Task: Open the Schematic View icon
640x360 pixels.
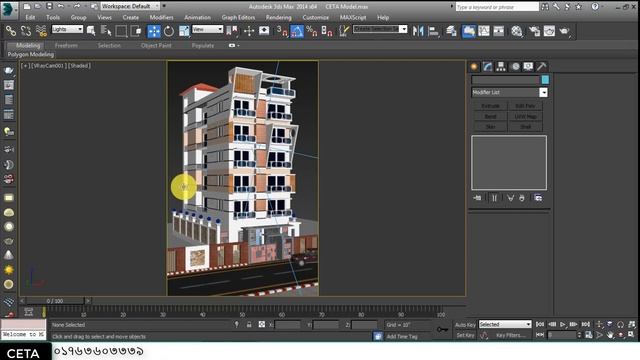Action: (x=499, y=31)
